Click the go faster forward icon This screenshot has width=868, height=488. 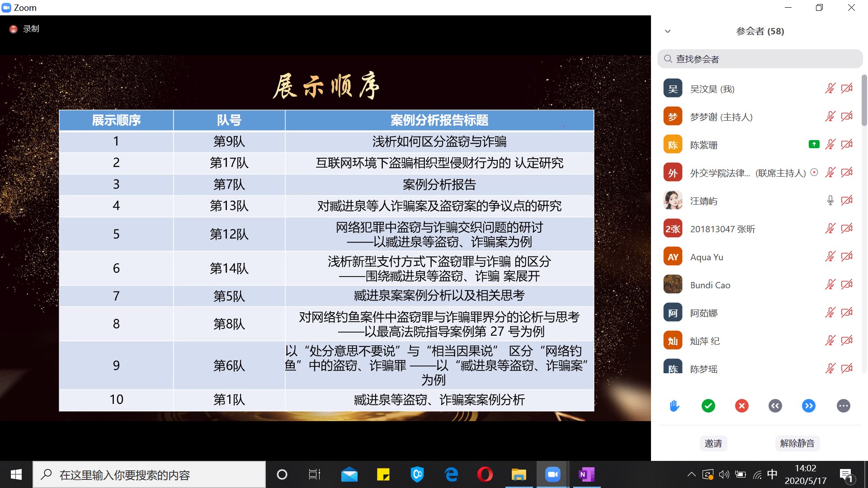[x=809, y=406]
